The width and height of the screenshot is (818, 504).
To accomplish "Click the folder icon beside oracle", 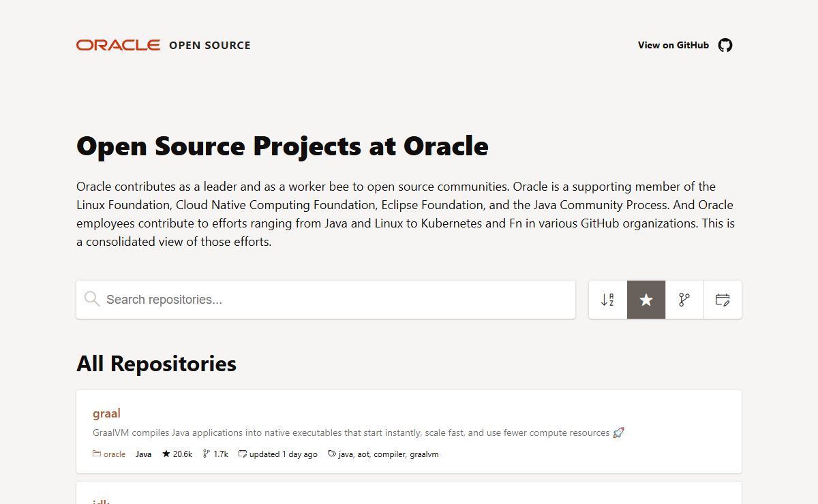I will tap(97, 454).
